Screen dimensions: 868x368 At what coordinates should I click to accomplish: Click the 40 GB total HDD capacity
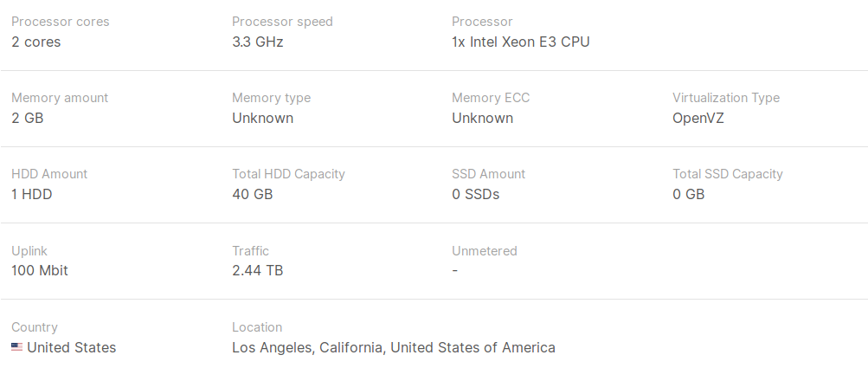[253, 195]
